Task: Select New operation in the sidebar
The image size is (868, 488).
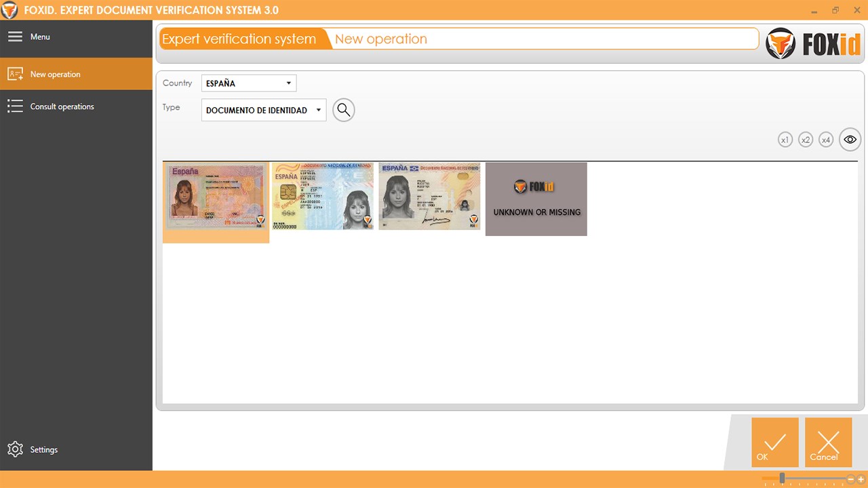Action: point(76,74)
